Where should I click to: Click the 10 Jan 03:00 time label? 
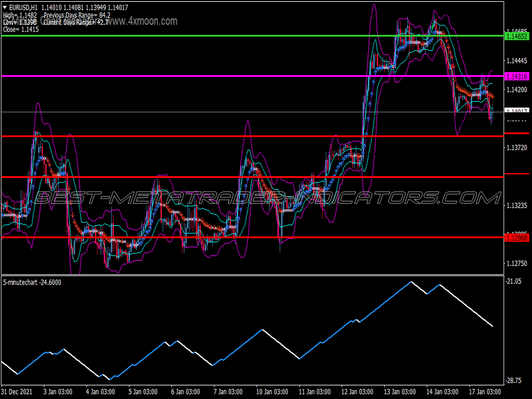click(x=272, y=391)
